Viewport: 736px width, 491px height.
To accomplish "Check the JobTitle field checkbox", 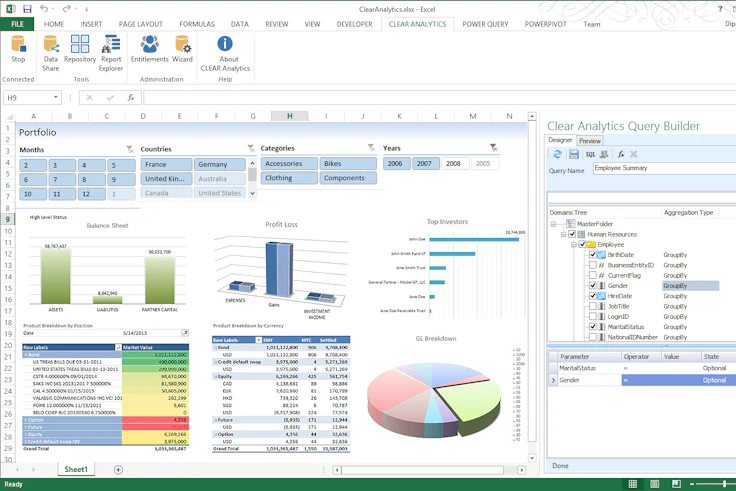I will point(593,306).
